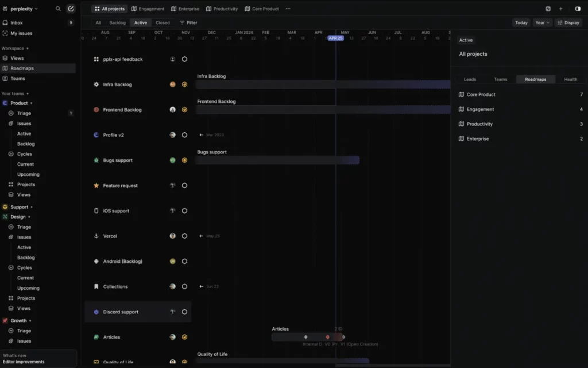Switch to the Core Product roadmap tab

262,9
